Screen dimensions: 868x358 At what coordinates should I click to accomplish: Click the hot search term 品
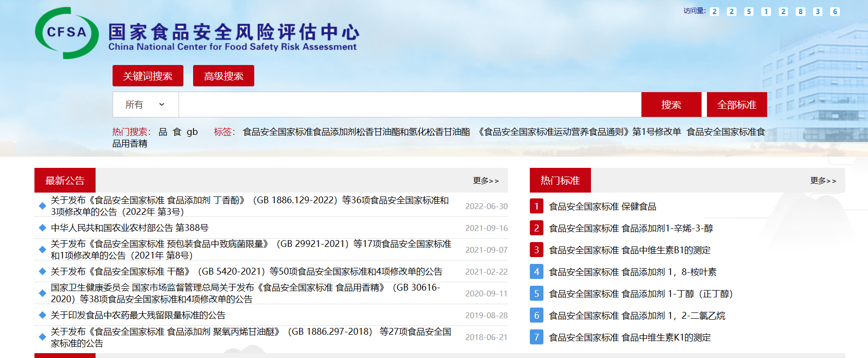163,132
